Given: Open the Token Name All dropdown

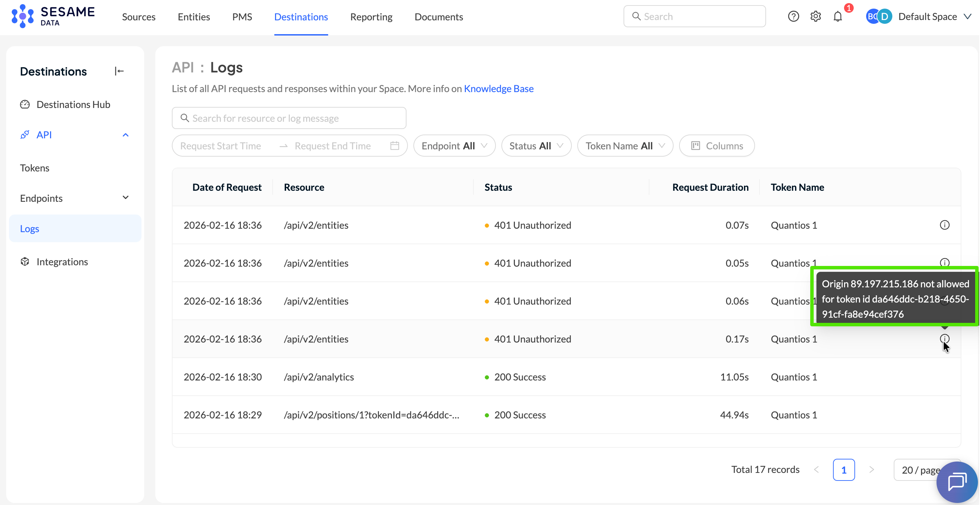Looking at the screenshot, I should [625, 146].
